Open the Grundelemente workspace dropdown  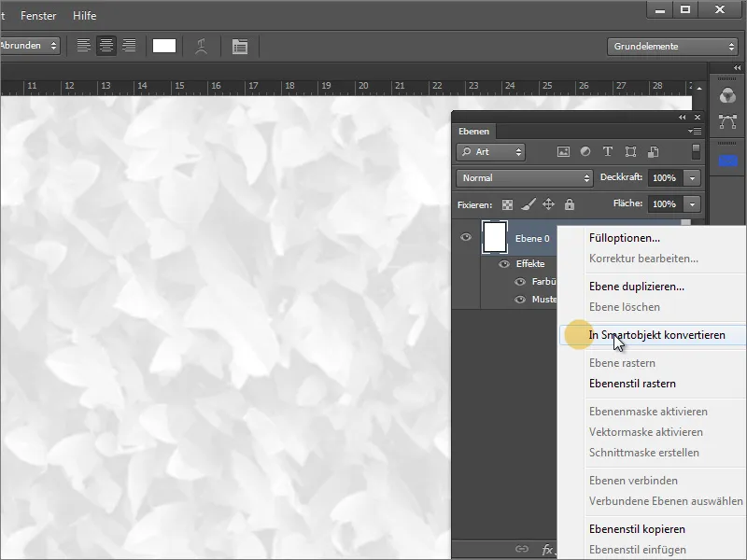pyautogui.click(x=672, y=46)
